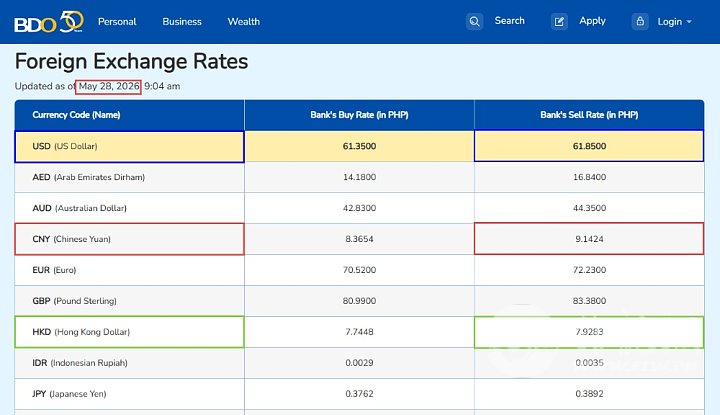Screen dimensions: 720x415
Task: Click the USD buy rate 61.3500
Action: tap(359, 146)
